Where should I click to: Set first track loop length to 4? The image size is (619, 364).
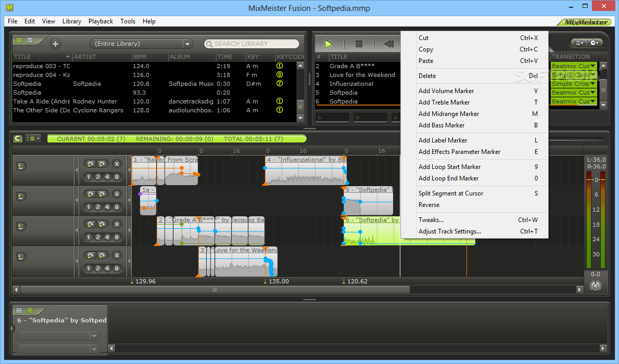click(107, 177)
